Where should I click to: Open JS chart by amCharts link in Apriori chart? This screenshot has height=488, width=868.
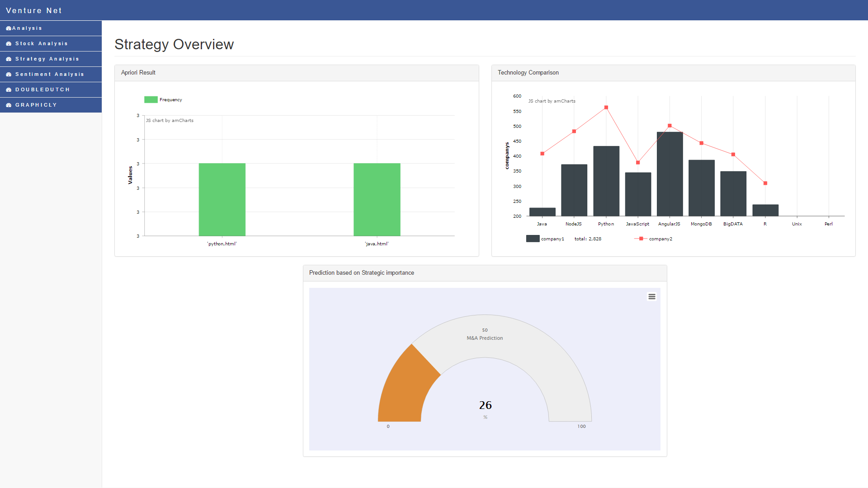170,121
